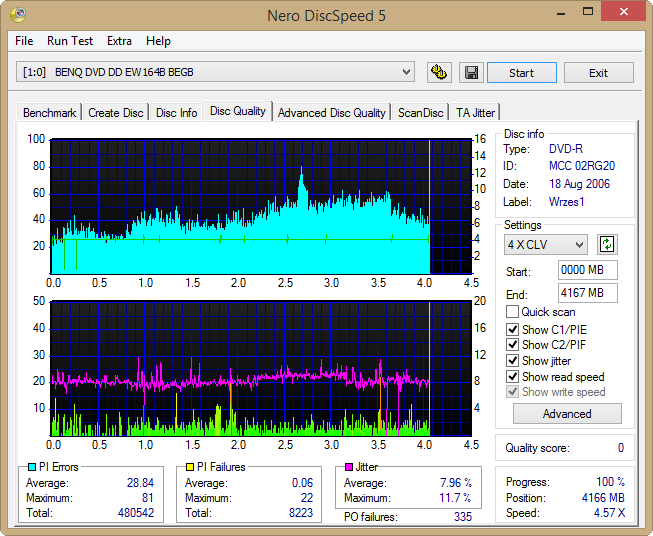Click the label value Wrzes1
The height and width of the screenshot is (536, 653).
[x=567, y=202]
